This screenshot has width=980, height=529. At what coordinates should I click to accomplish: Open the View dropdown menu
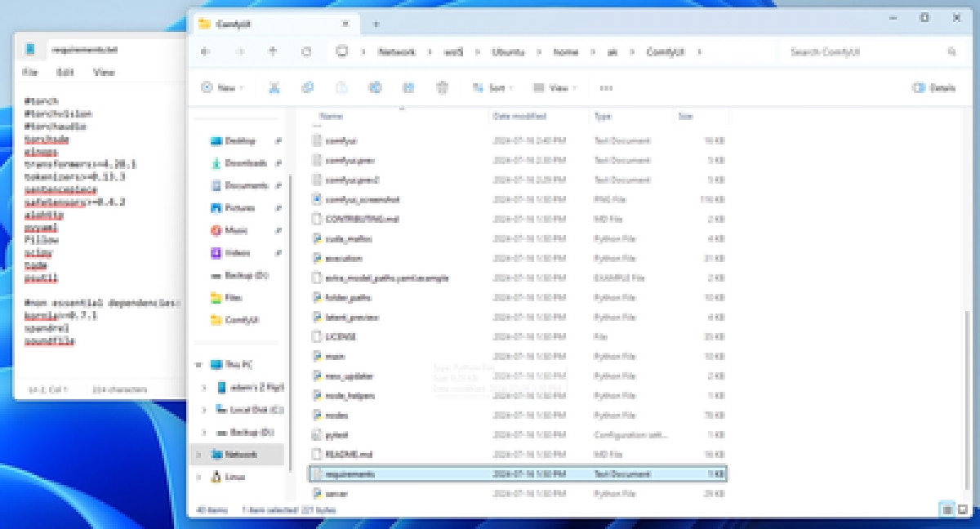pos(555,87)
